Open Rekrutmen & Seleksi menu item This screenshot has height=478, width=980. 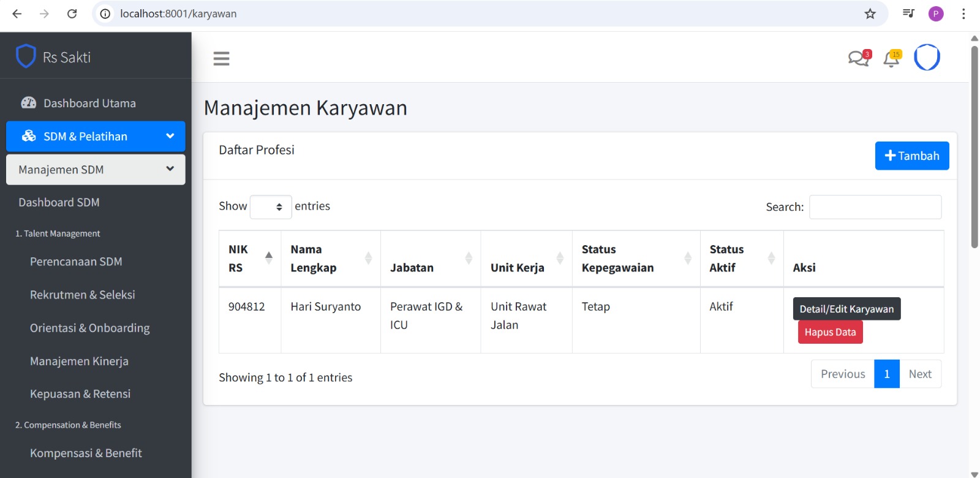[83, 295]
